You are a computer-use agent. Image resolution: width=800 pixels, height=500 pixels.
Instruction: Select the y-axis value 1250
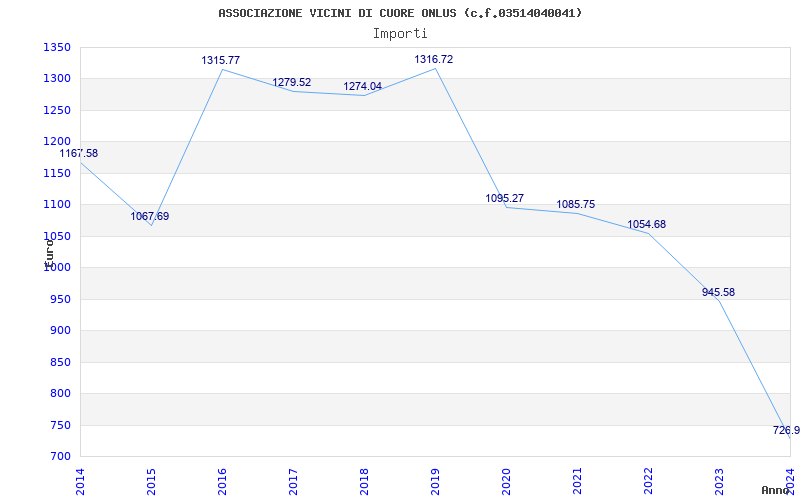(x=57, y=110)
